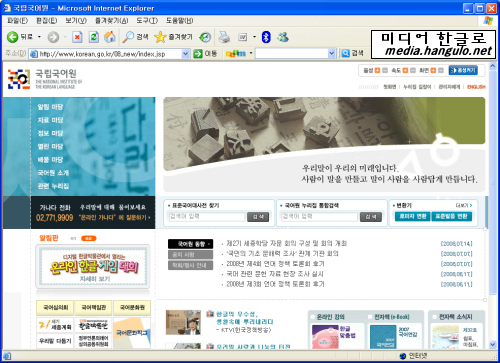Select the 국어원 동향 news tab
The height and width of the screenshot is (363, 500).
190,244
